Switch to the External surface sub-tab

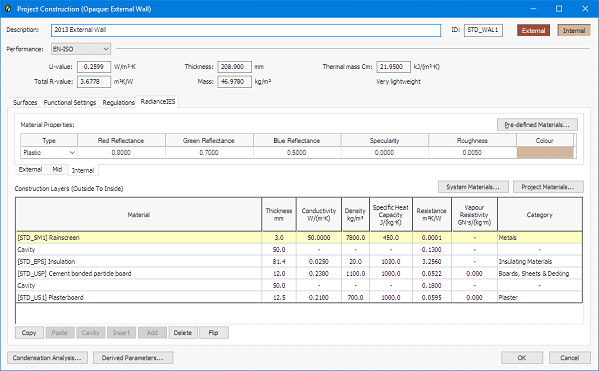click(31, 170)
